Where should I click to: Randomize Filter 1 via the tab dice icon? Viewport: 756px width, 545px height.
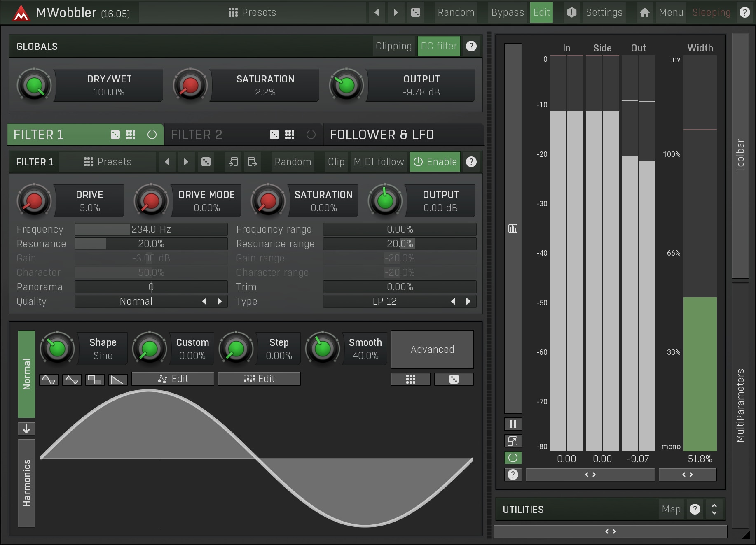115,135
